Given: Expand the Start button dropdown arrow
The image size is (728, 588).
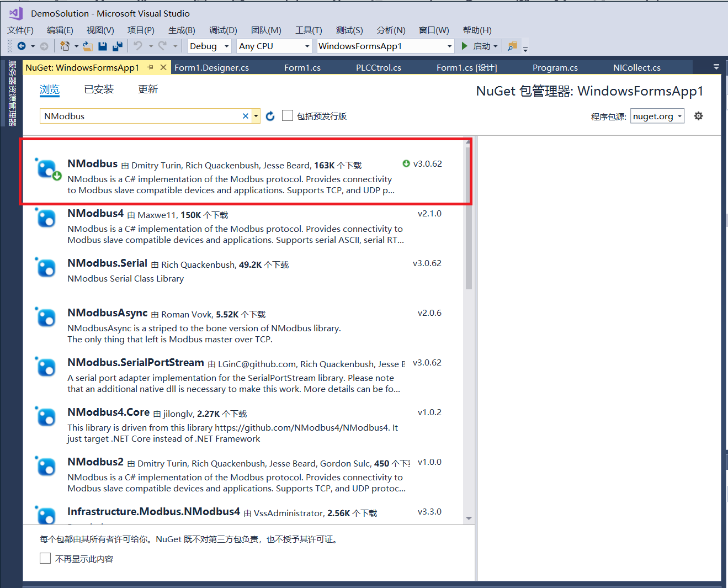Looking at the screenshot, I should point(496,46).
